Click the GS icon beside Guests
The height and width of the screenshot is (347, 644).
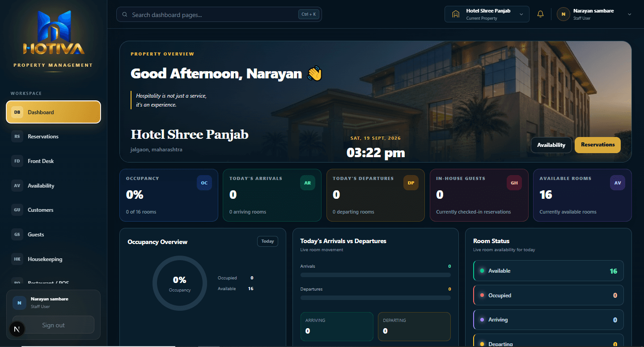click(x=17, y=235)
